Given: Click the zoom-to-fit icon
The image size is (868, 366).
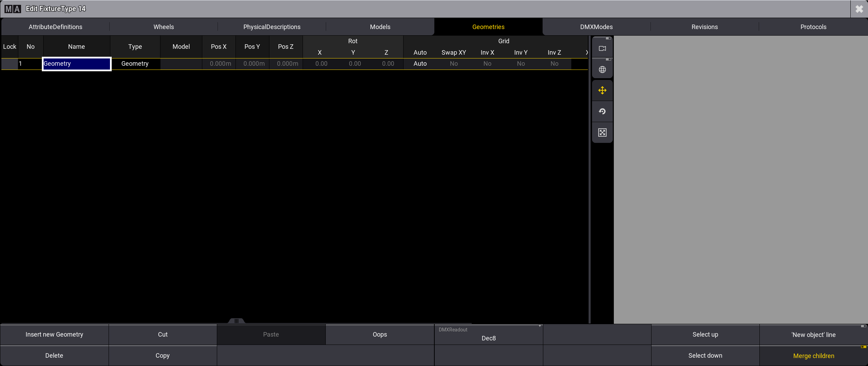Looking at the screenshot, I should click(x=602, y=132).
